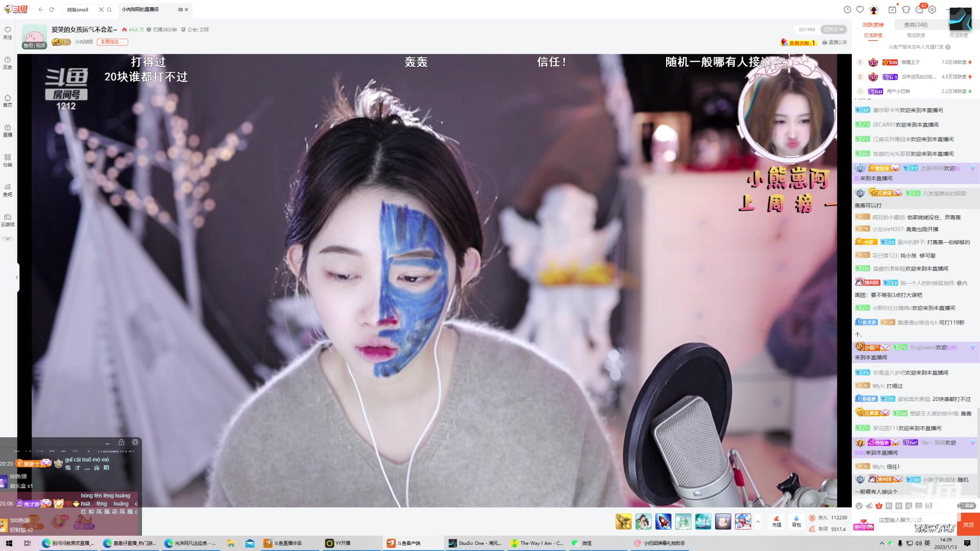The width and height of the screenshot is (980, 551).
Task: Open the 直播公告 stream announcement
Action: coord(835,42)
